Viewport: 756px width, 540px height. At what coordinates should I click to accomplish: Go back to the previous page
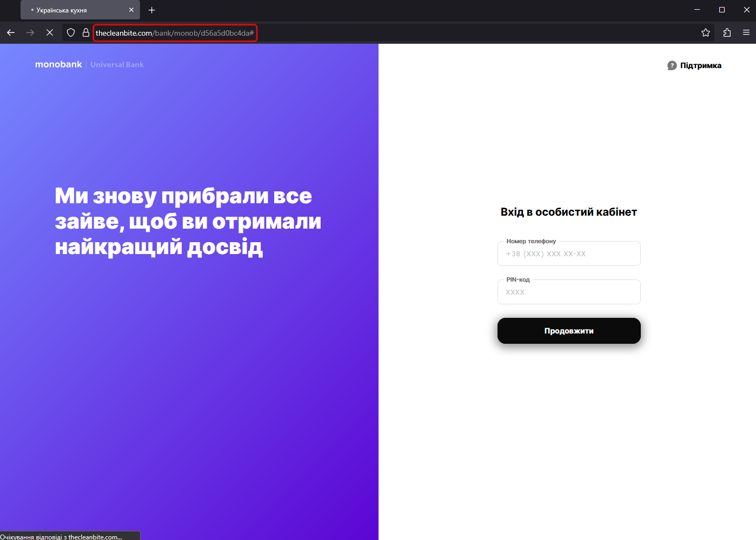coord(11,32)
